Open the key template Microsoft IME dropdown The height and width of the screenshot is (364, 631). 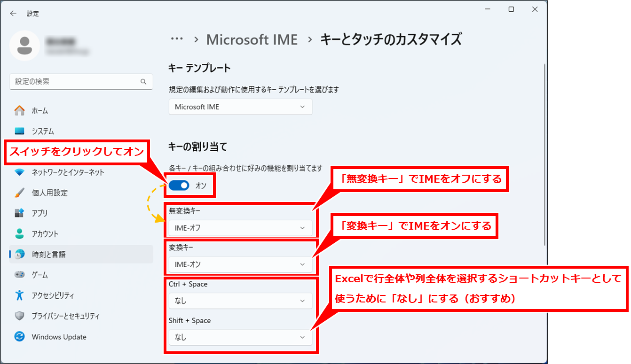pyautogui.click(x=240, y=107)
